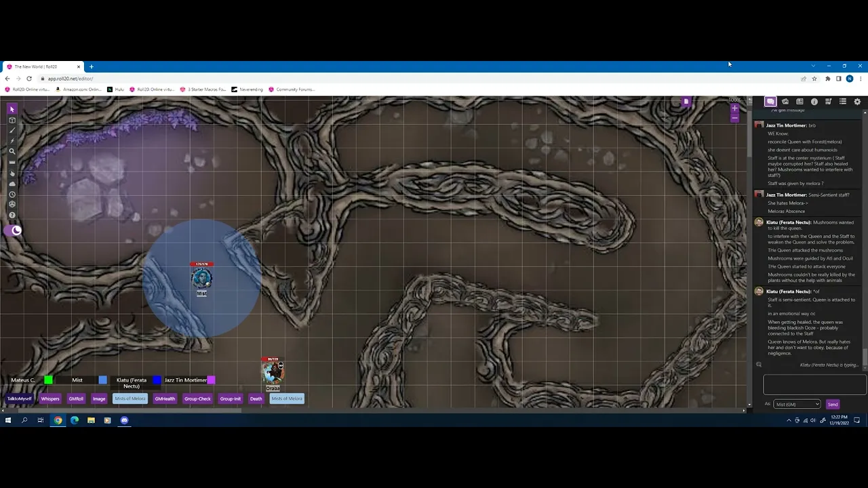This screenshot has width=868, height=488.
Task: Switch to the Art Library tab
Action: click(785, 102)
